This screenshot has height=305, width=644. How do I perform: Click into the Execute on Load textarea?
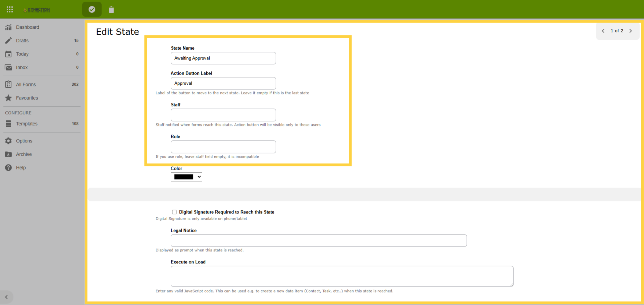(x=342, y=276)
